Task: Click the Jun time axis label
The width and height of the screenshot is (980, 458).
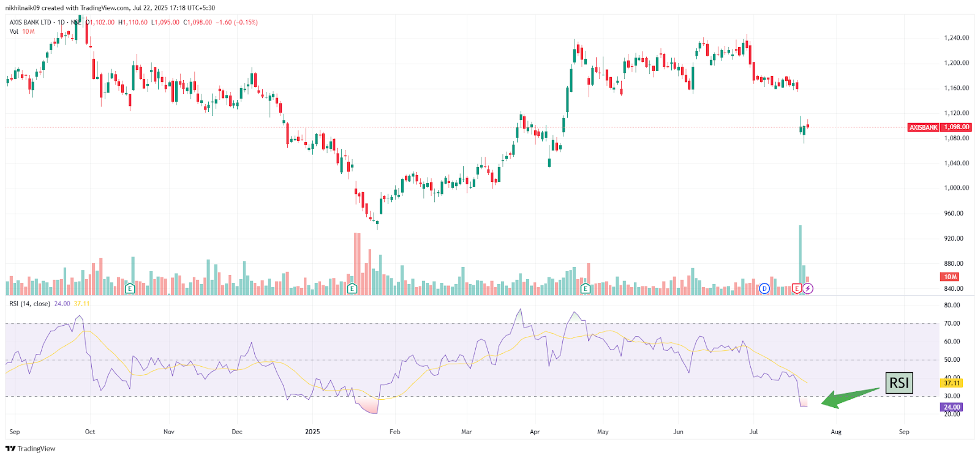Action: [678, 432]
